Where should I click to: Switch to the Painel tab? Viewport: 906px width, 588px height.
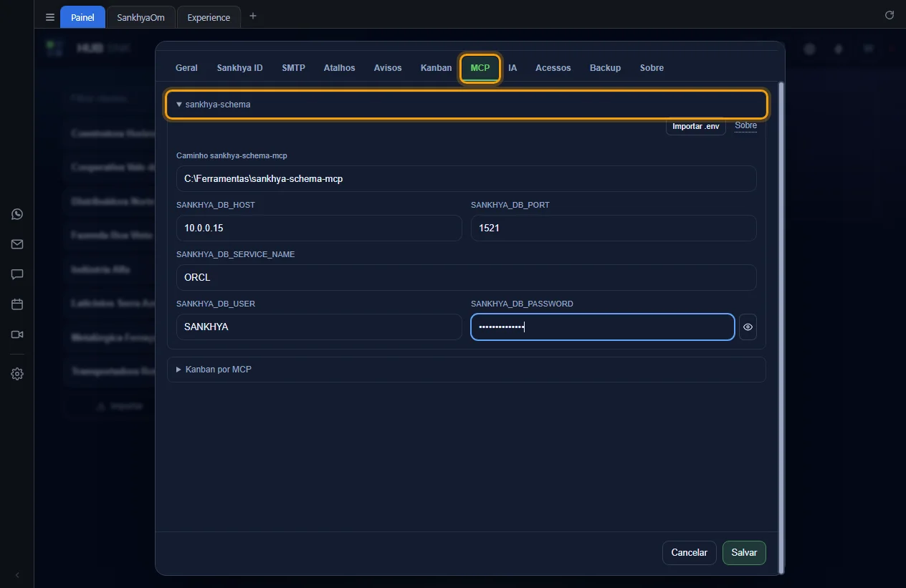coord(82,17)
